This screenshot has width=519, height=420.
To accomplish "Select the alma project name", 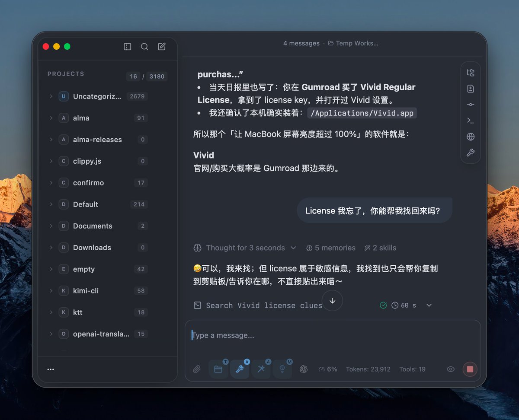I will [x=81, y=118].
